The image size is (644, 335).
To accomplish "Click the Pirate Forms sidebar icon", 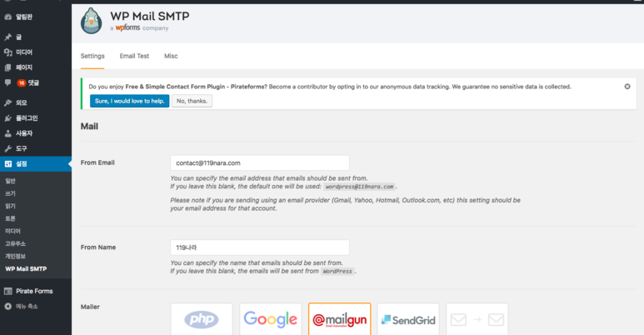I will [7, 291].
